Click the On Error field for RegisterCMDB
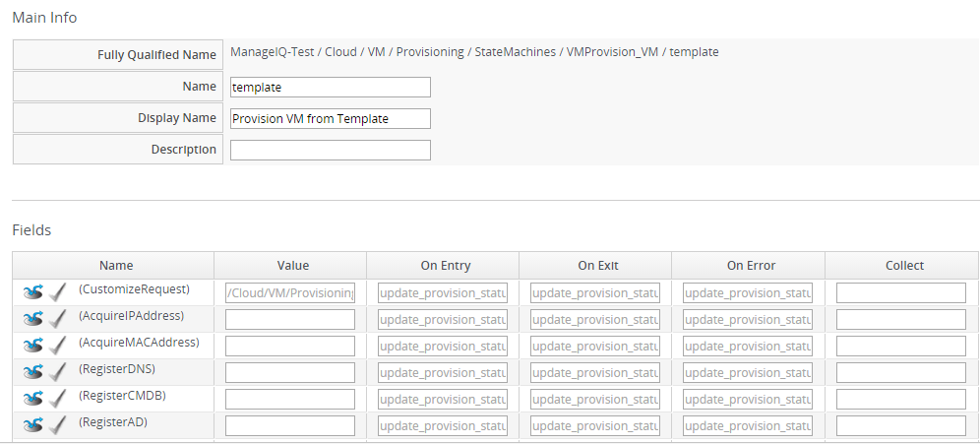Image resolution: width=980 pixels, height=444 pixels. pos(748,399)
